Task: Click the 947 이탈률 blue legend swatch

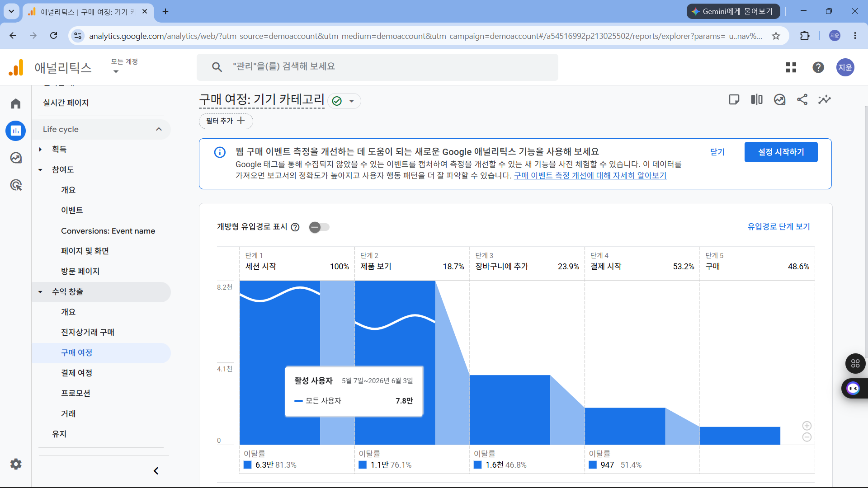Action: pyautogui.click(x=593, y=465)
